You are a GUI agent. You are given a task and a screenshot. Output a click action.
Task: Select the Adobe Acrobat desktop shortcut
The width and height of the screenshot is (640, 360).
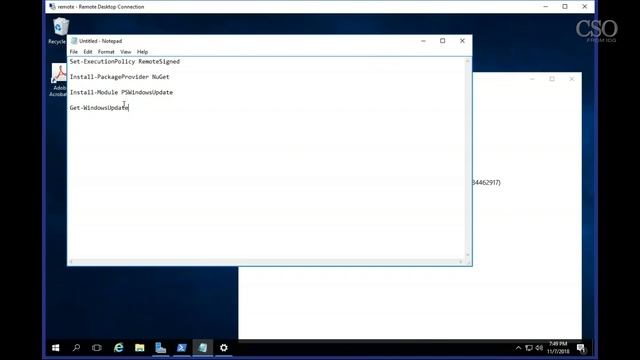click(x=59, y=80)
